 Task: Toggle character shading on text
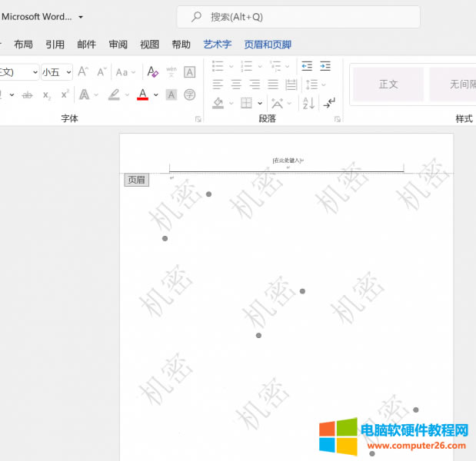click(171, 95)
